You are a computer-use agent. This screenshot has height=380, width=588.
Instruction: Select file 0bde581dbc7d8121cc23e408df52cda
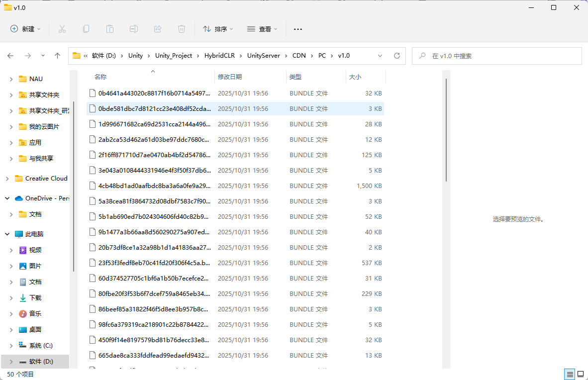click(x=235, y=109)
